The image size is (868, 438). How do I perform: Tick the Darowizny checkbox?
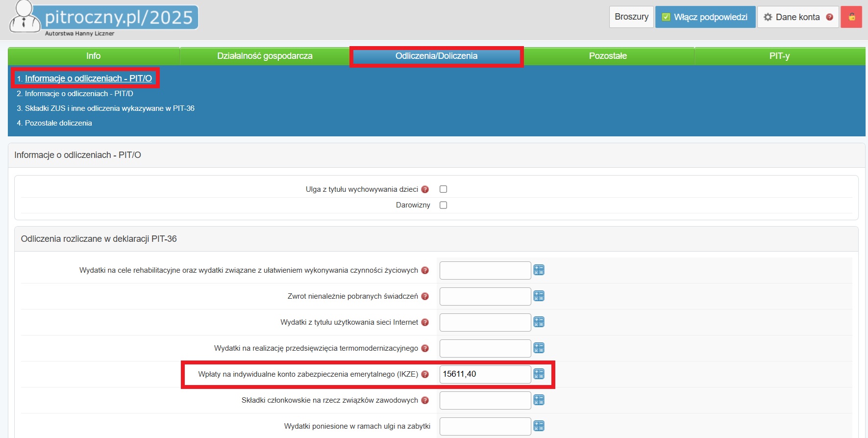pos(443,205)
